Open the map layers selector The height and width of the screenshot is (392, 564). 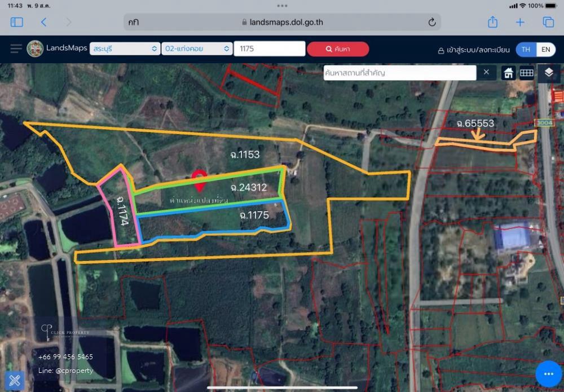tap(549, 73)
